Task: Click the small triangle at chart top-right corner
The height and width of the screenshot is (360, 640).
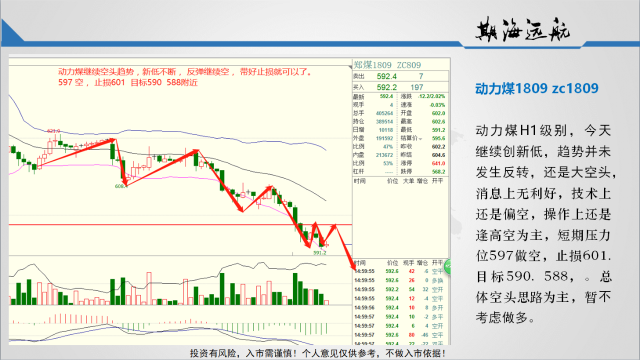Action: coord(350,67)
